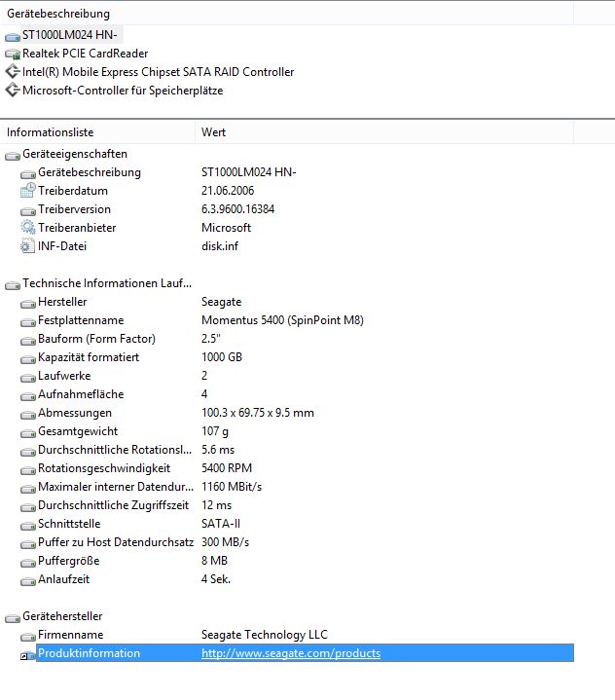615x700 pixels.
Task: Click the value 1160 MBit/s
Action: tap(232, 487)
